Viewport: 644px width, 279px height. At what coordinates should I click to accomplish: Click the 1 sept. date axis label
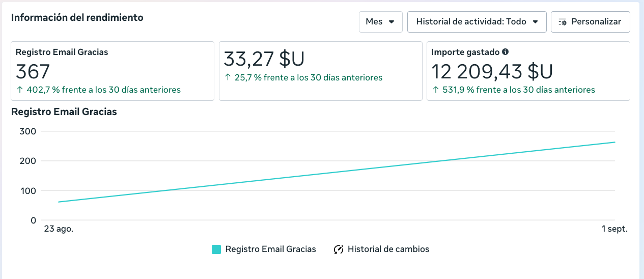click(x=614, y=229)
